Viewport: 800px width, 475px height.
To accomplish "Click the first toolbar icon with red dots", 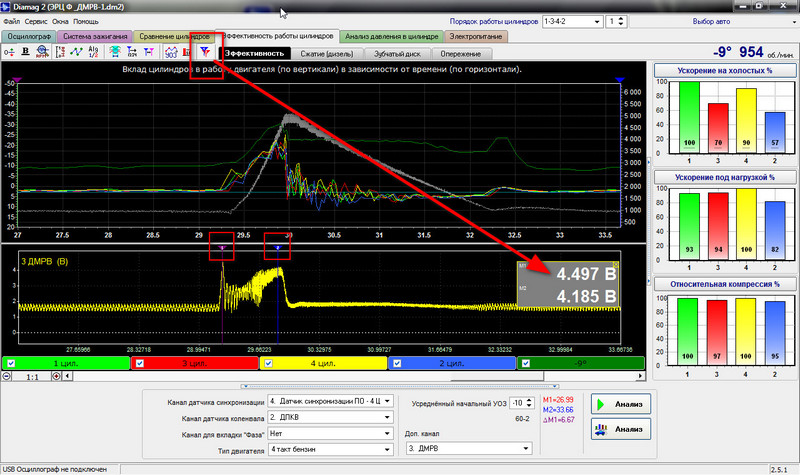I will click(x=9, y=52).
